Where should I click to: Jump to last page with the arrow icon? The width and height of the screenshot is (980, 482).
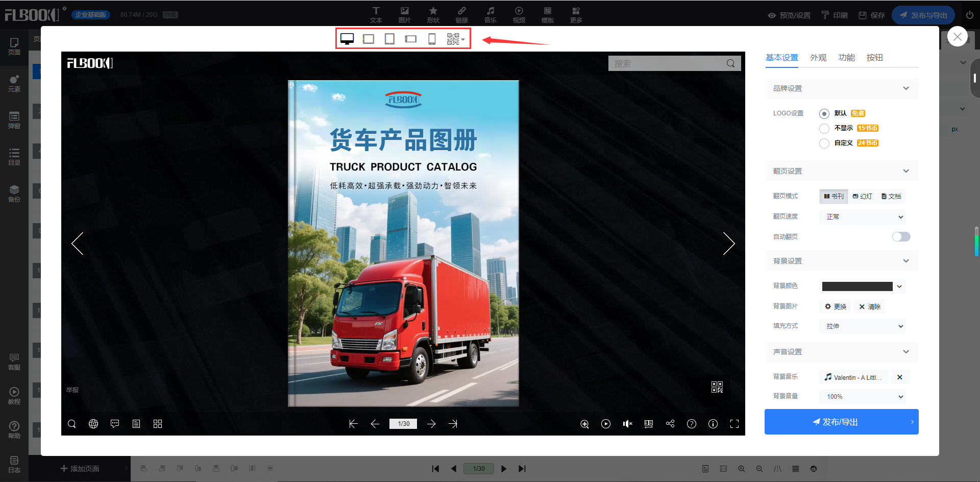click(x=453, y=424)
